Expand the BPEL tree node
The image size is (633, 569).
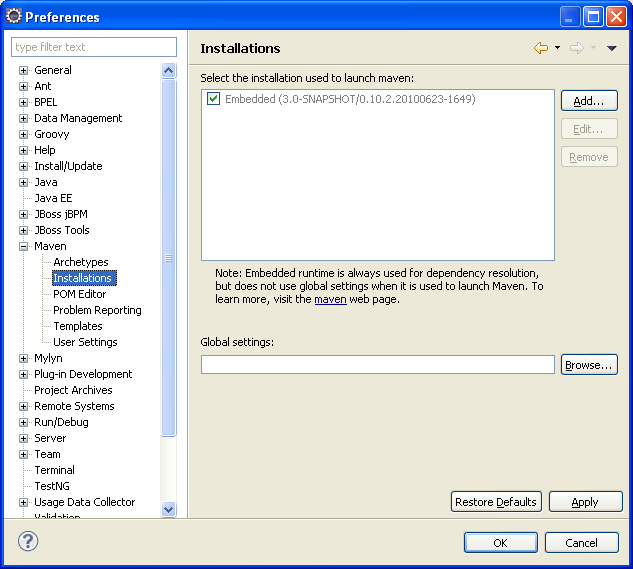[23, 102]
